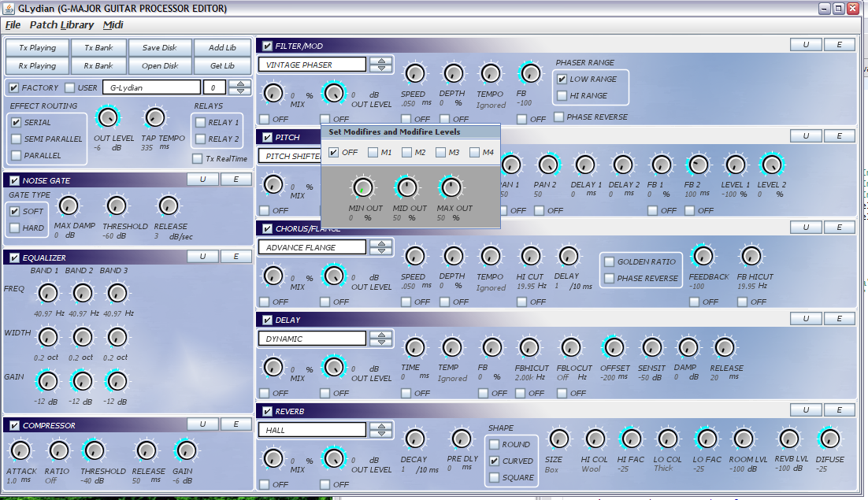Click the Add Lib button
868x500 pixels.
pos(222,47)
